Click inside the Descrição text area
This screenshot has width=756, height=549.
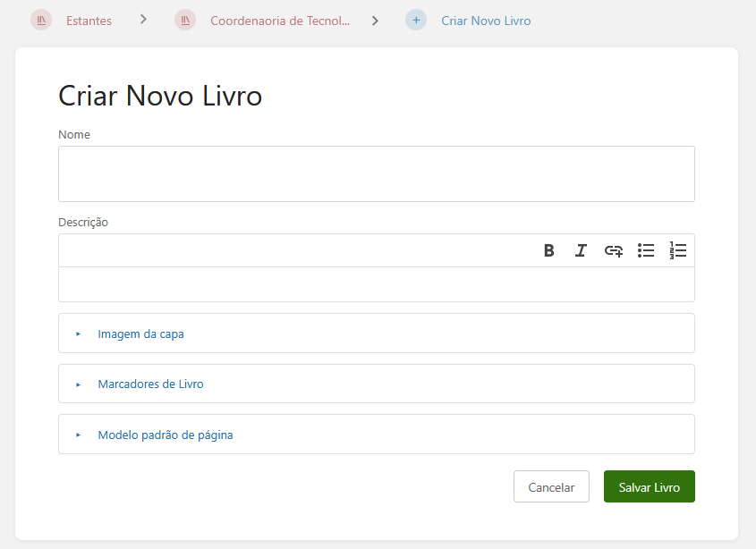[377, 284]
